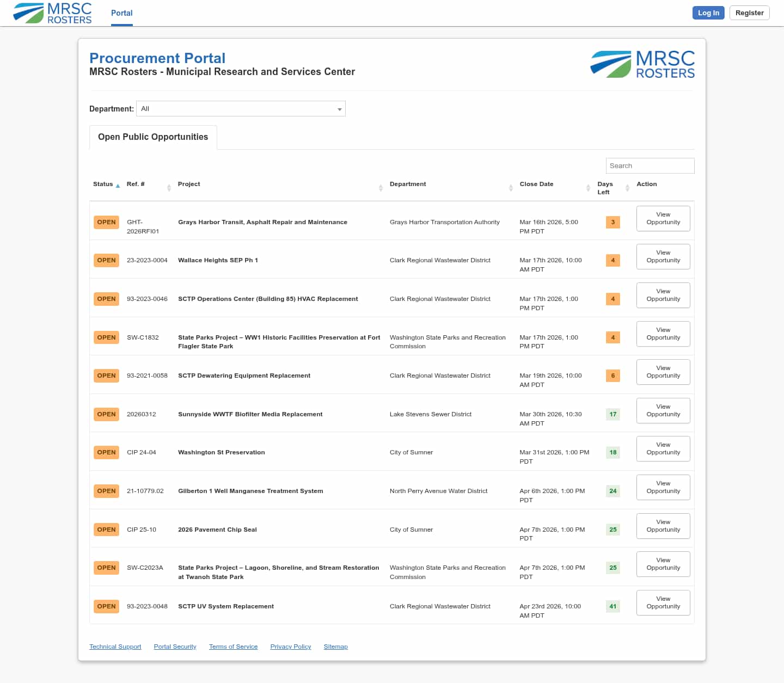Open the Technical Support link

pyautogui.click(x=115, y=647)
